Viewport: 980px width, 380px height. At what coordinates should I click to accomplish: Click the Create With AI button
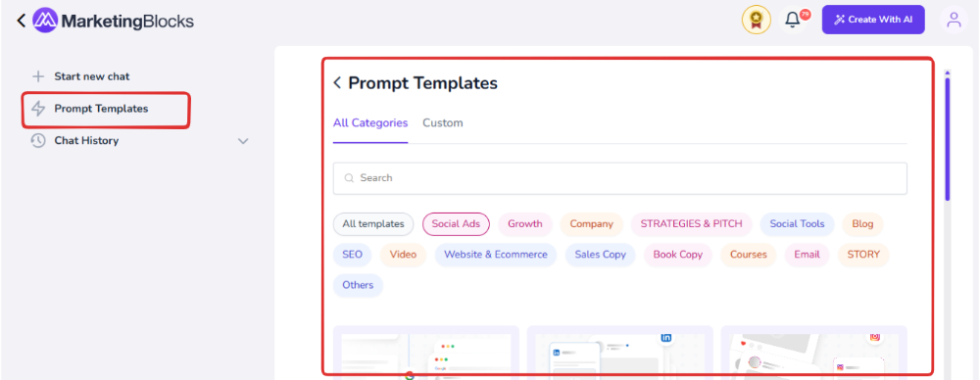click(873, 20)
